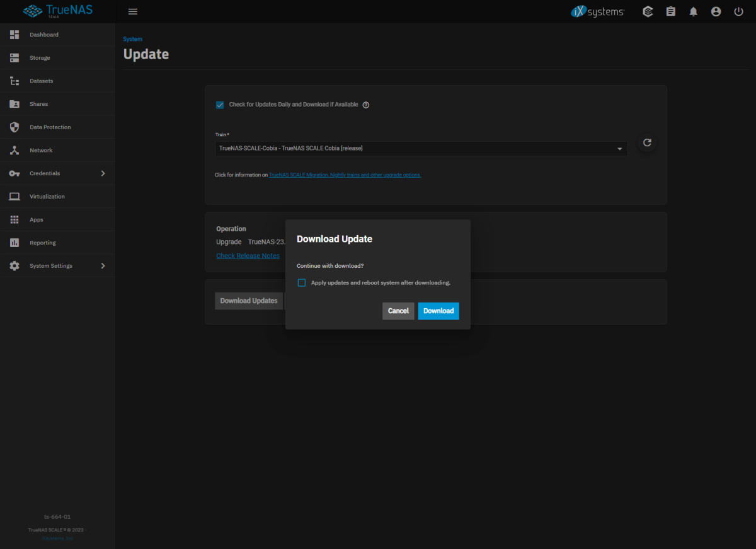The height and width of the screenshot is (549, 756).
Task: Click the System breadcrumb link
Action: pyautogui.click(x=132, y=39)
